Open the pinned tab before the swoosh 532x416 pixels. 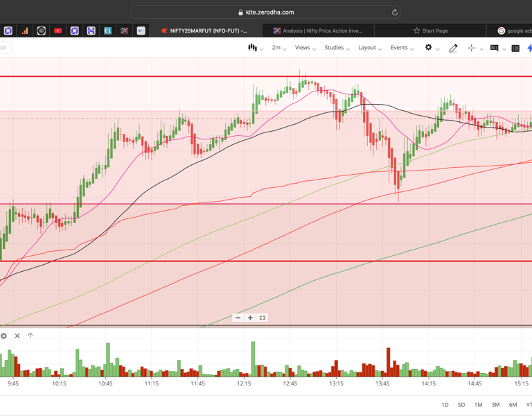coord(124,31)
